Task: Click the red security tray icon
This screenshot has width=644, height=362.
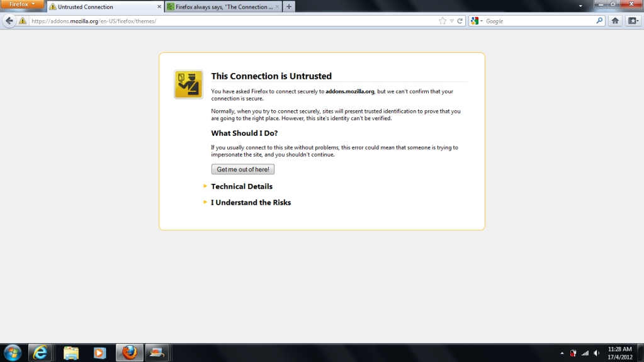Action: [x=573, y=353]
